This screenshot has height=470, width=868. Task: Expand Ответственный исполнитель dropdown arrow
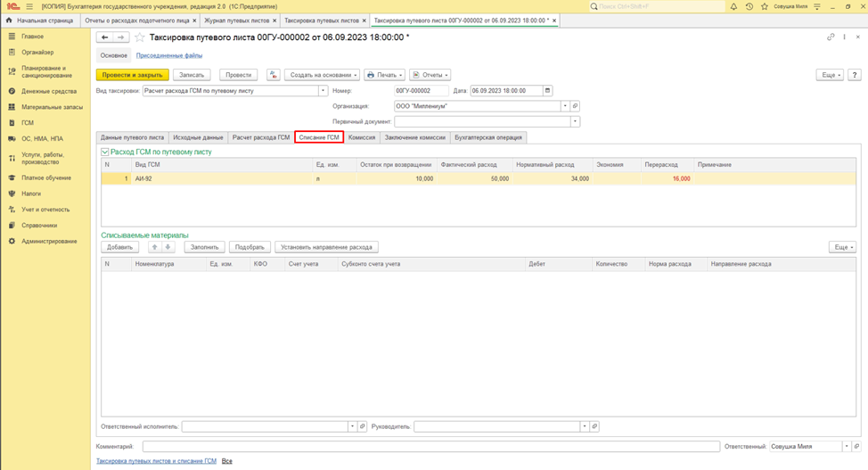tap(352, 426)
